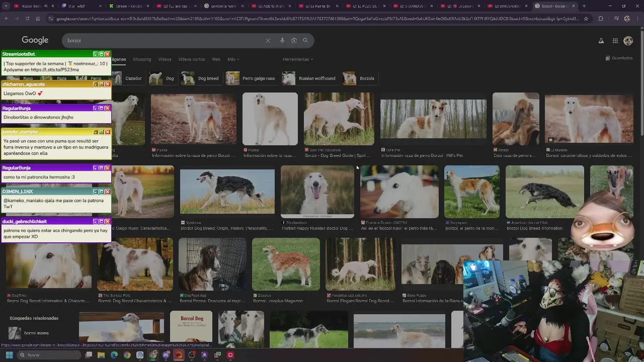The height and width of the screenshot is (362, 644).
Task: Bookmark this page with the star
Action: pyautogui.click(x=586, y=19)
